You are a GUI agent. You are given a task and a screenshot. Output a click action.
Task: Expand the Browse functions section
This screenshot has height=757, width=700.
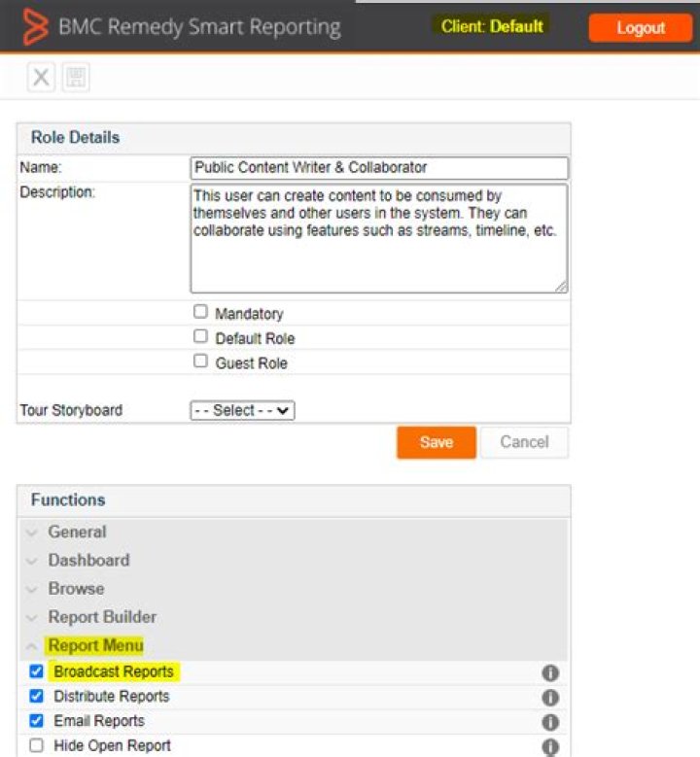point(294,589)
